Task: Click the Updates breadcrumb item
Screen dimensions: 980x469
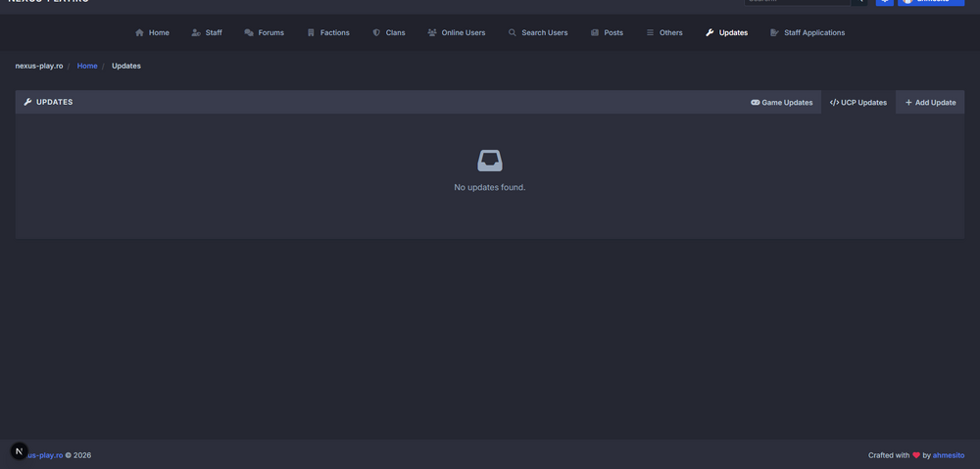Action: 126,66
